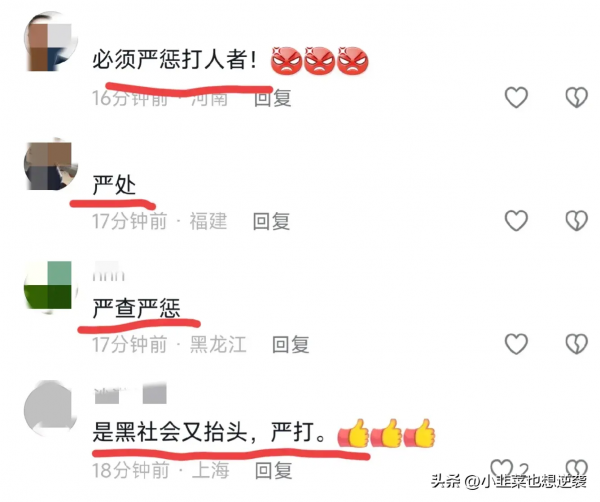Dislike the 必须严惩打人者 comment
This screenshot has width=600, height=502.
(x=577, y=97)
